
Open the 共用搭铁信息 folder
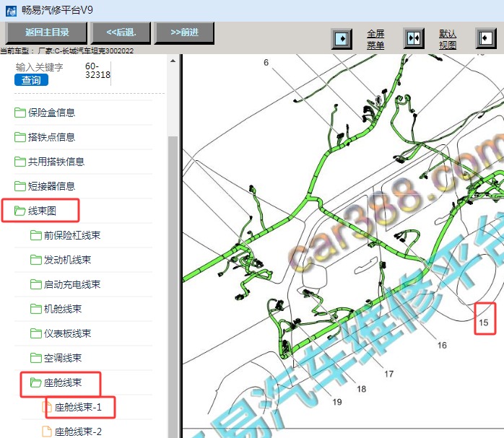point(56,162)
